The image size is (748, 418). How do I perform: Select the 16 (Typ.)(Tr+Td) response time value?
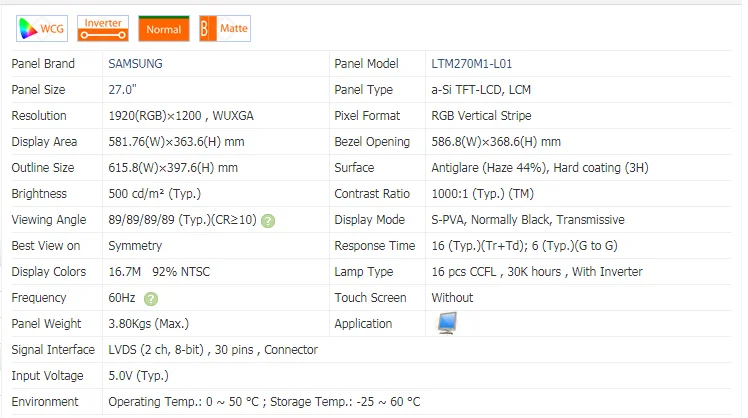coord(525,246)
